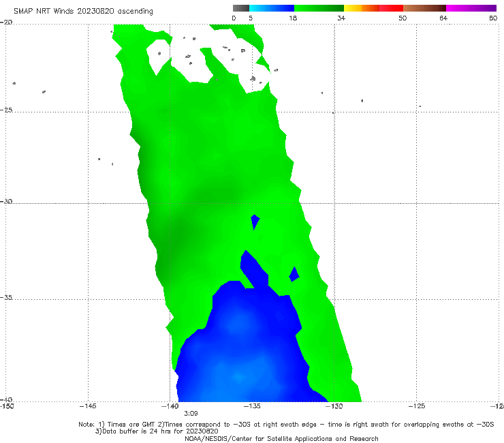This screenshot has width=504, height=443.
Task: Click the longitude label '-140'
Action: (170, 406)
